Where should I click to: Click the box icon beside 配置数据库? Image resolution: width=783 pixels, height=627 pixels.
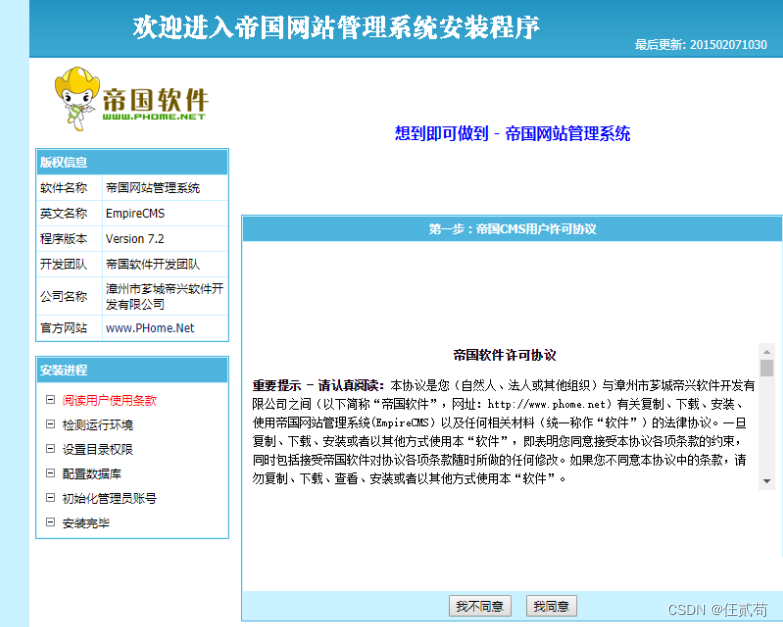(x=50, y=473)
